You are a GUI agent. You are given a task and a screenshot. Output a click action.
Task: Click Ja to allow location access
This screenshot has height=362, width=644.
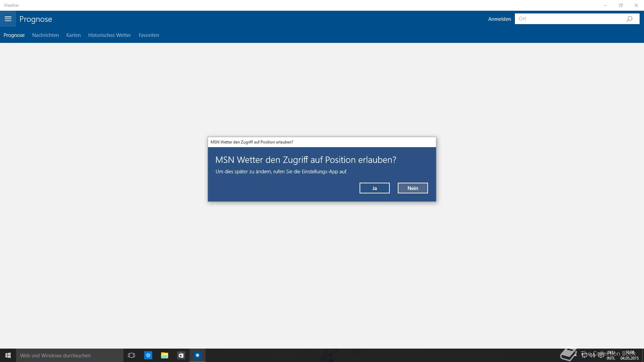click(x=374, y=188)
